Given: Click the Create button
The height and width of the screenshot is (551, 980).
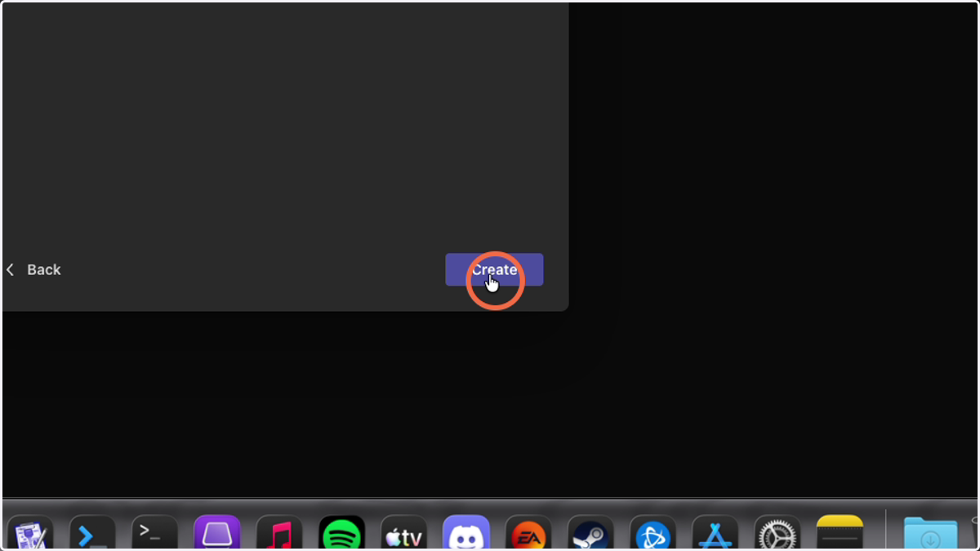Looking at the screenshot, I should pyautogui.click(x=494, y=269).
